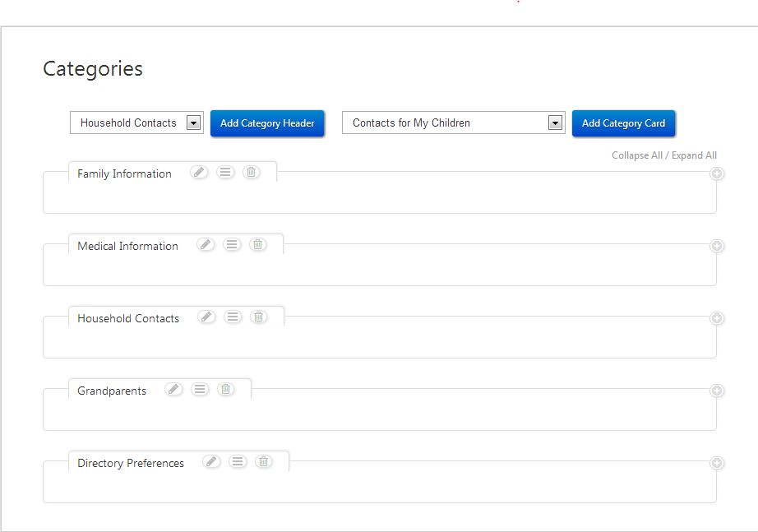The height and width of the screenshot is (532, 758).
Task: Edit the Grandparents category name
Action: pyautogui.click(x=173, y=389)
